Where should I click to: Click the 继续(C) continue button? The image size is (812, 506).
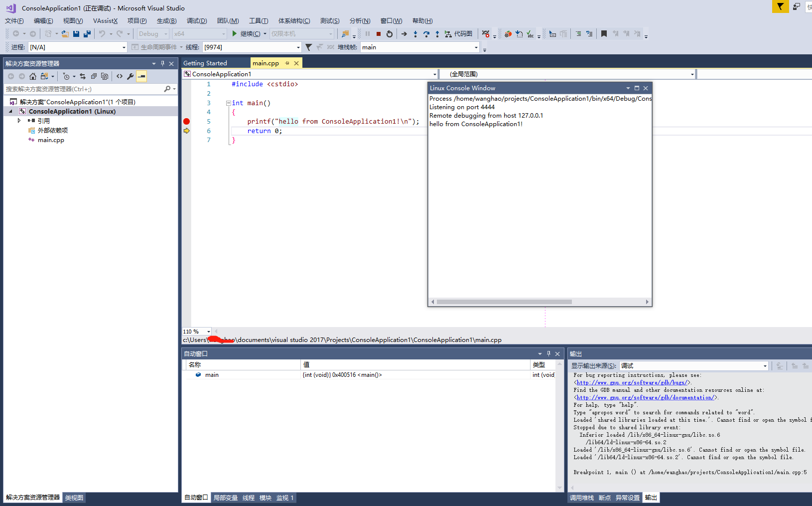[x=247, y=34]
